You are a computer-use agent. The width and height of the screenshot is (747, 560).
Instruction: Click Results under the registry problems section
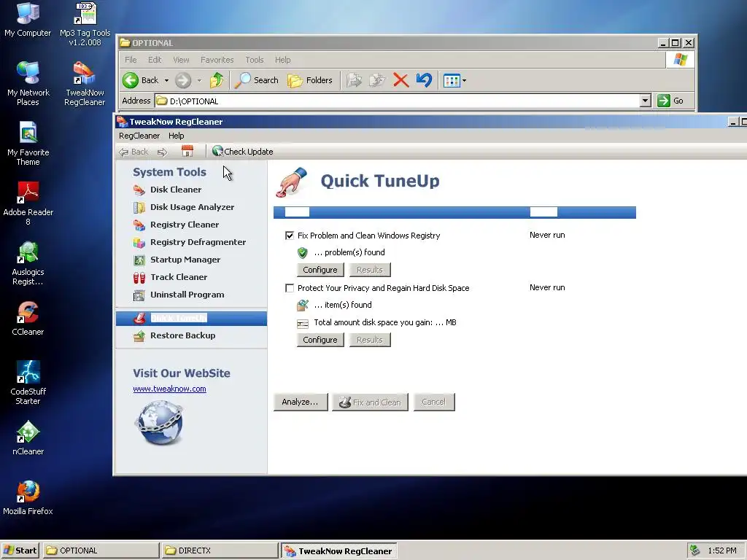370,270
